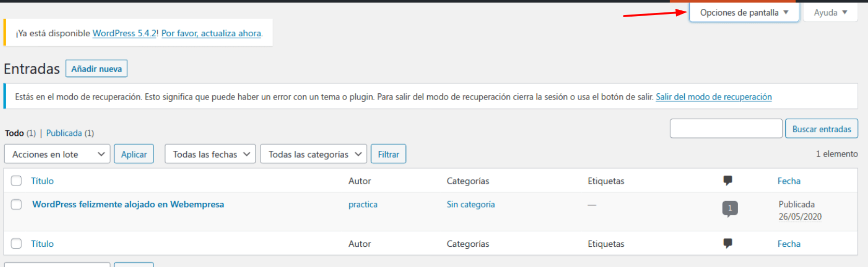Expand the Acciones en lote dropdown
Viewport: 868px width, 267px height.
[57, 154]
